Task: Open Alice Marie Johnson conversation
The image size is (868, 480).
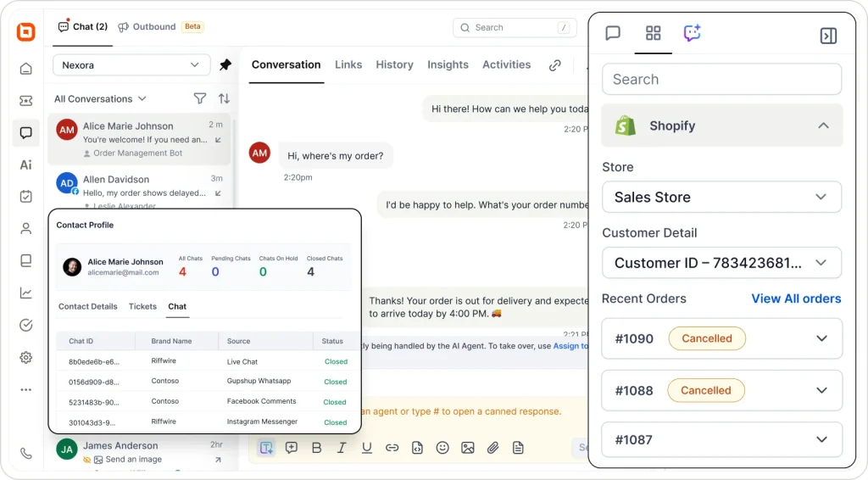Action: coord(140,140)
